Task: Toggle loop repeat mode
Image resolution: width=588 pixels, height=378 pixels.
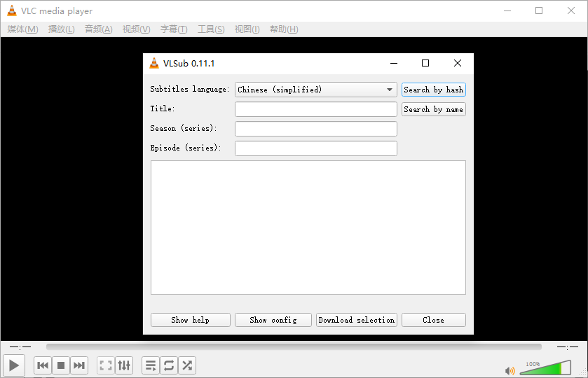Action: pyautogui.click(x=169, y=365)
